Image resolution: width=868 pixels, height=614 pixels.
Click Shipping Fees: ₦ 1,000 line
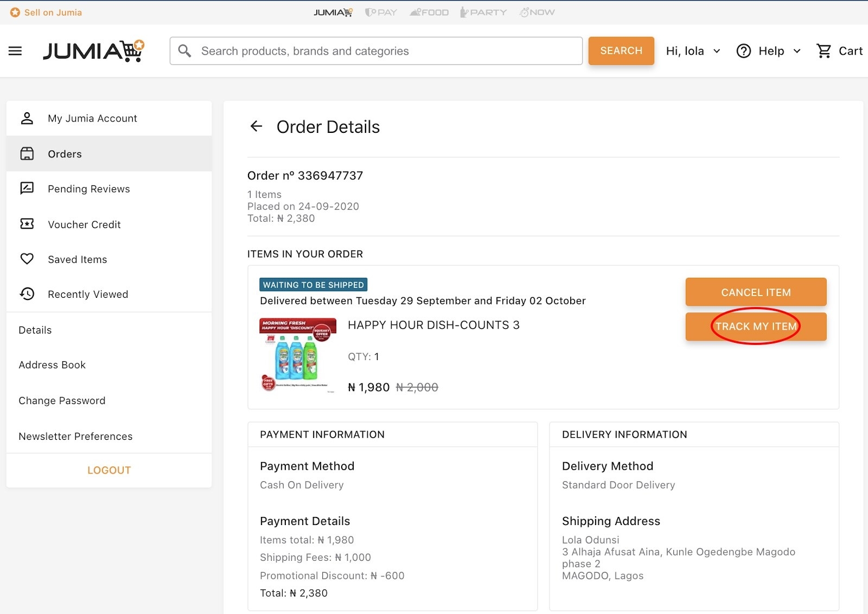click(315, 558)
